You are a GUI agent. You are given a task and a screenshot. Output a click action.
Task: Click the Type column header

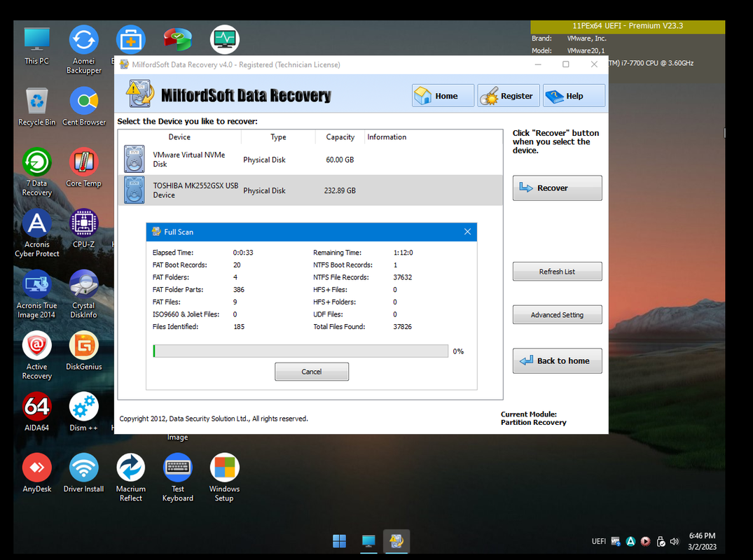tap(278, 136)
